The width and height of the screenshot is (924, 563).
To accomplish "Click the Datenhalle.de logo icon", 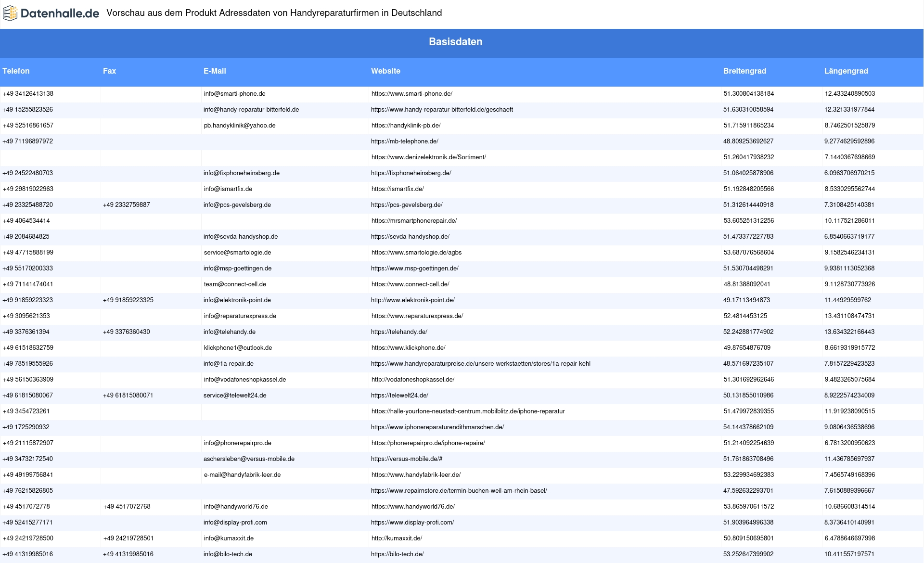I will point(10,13).
